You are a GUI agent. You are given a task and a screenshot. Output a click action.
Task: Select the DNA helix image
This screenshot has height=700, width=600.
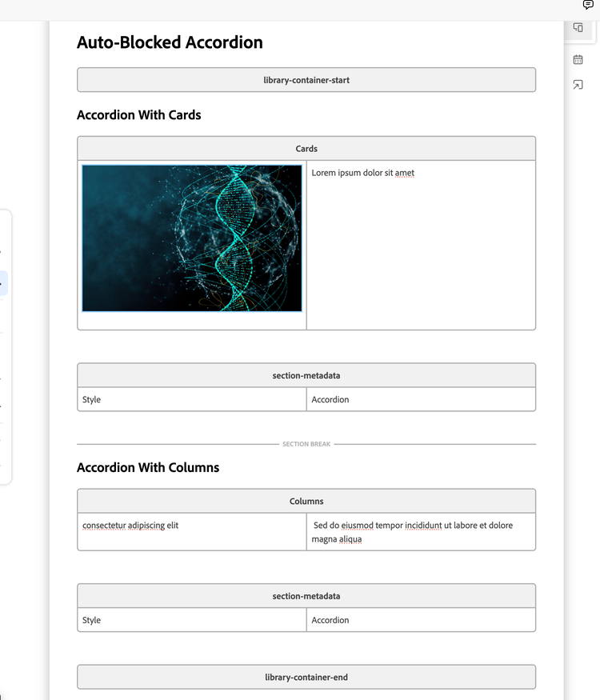192,238
